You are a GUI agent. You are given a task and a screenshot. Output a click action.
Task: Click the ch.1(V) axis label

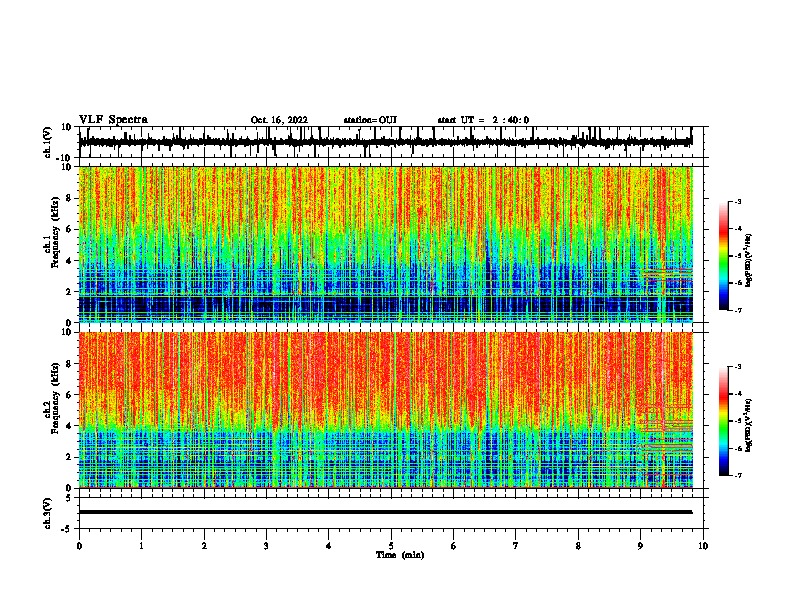click(x=47, y=142)
